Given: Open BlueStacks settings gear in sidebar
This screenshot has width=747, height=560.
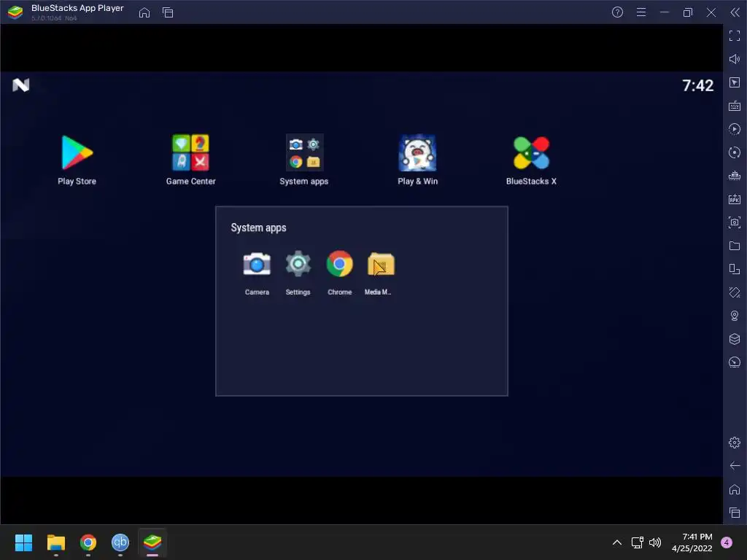Looking at the screenshot, I should click(735, 443).
